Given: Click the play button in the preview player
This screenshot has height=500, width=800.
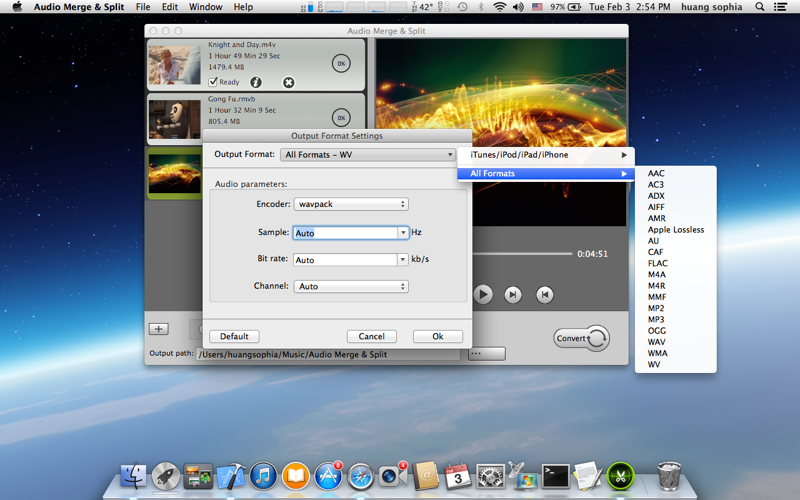Looking at the screenshot, I should click(483, 294).
